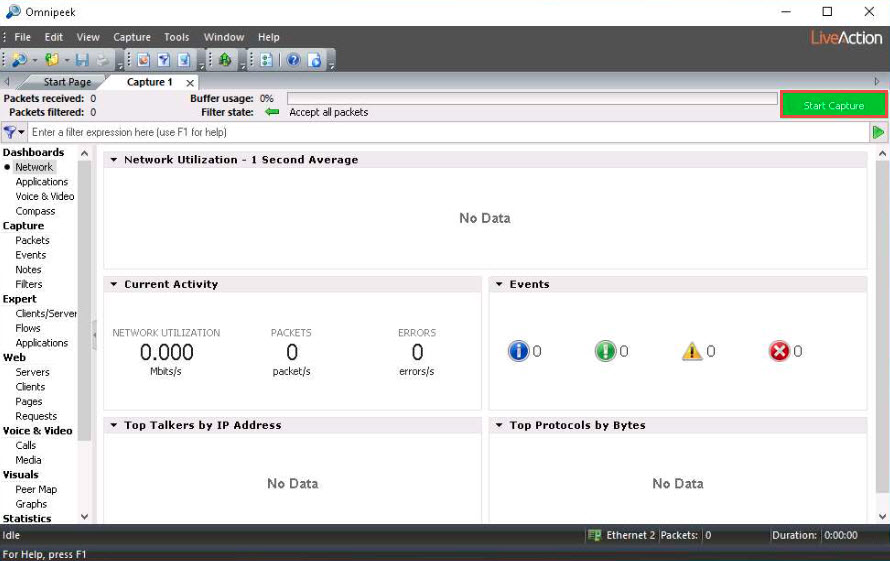Screen dimensions: 890x561
Task: Click the green Start Capture button
Action: 833,105
